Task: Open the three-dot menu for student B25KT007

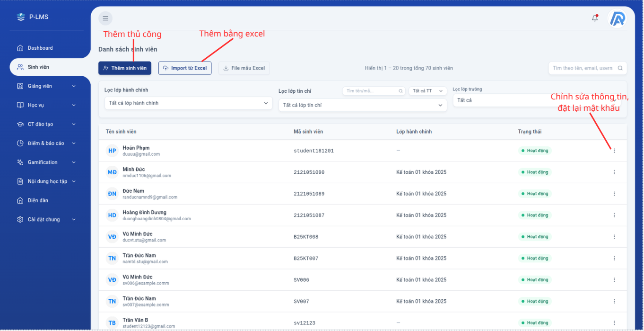Action: 614,258
